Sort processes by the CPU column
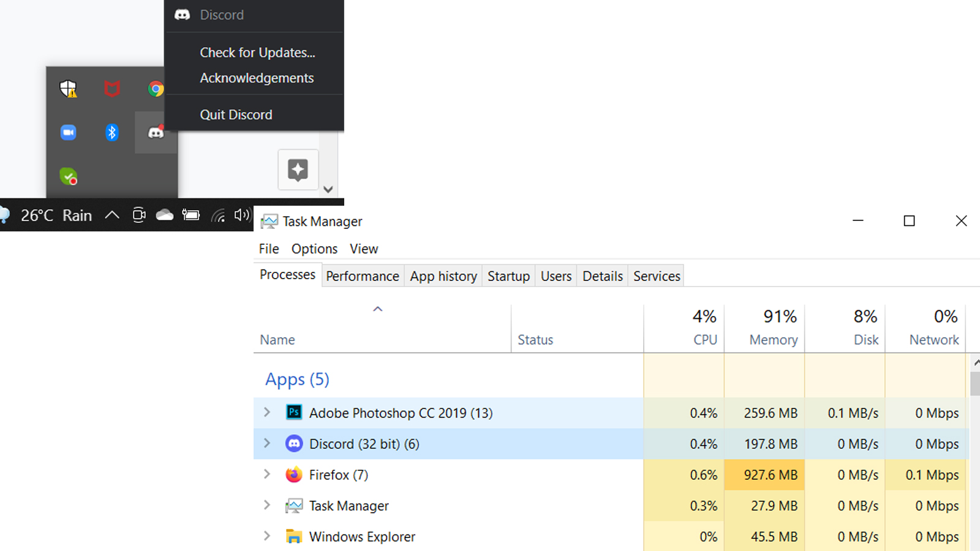The image size is (980, 551). [684, 329]
